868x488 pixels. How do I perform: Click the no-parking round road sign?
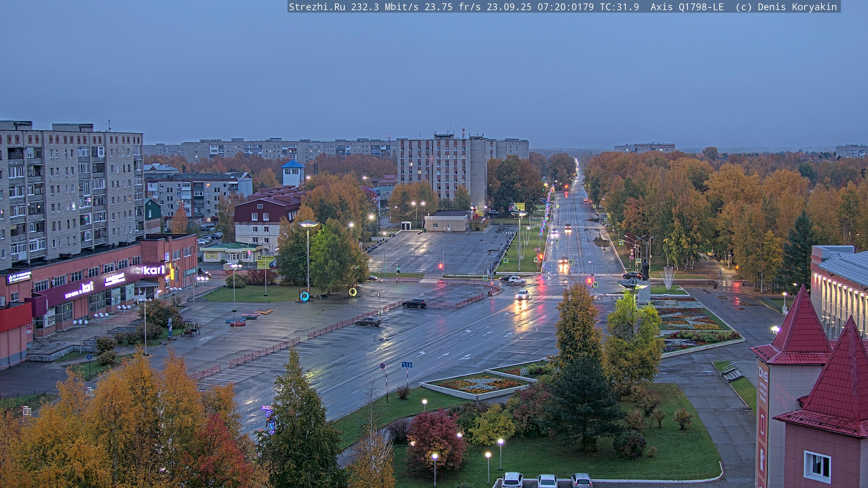pos(383,366)
